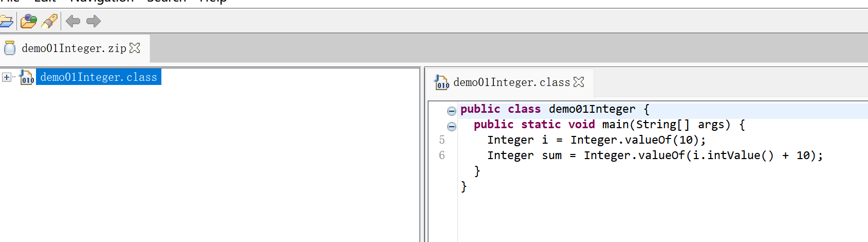Click the Search flashlight toolbar icon
Screen dimensions: 868x242
50,21
